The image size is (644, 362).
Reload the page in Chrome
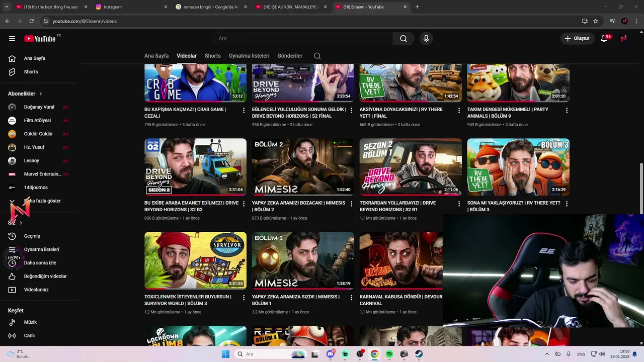tap(31, 21)
